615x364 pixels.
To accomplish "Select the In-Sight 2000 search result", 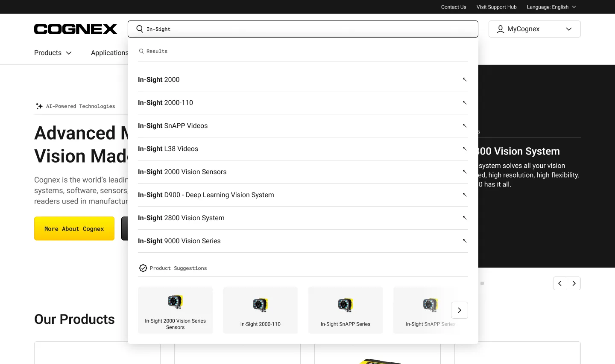I will click(x=303, y=79).
